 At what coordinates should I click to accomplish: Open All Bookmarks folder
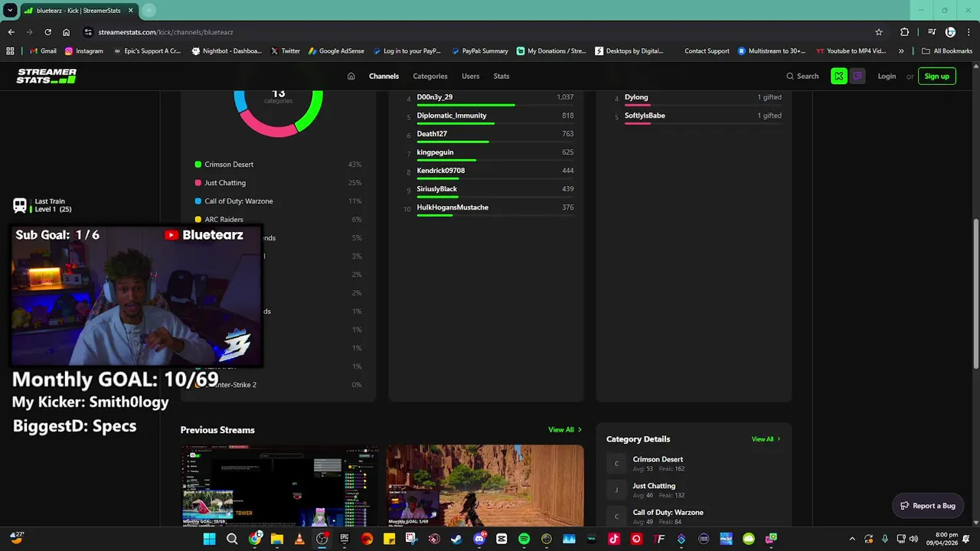coord(947,51)
